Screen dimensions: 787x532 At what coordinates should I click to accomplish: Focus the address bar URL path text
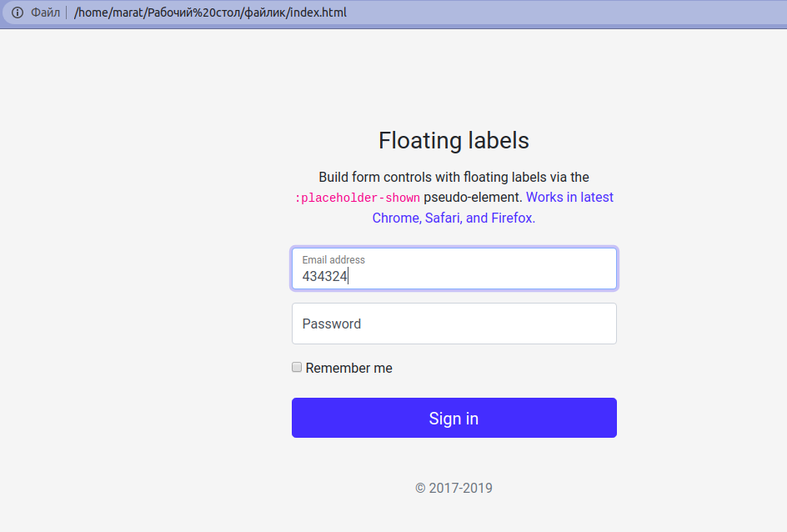210,13
